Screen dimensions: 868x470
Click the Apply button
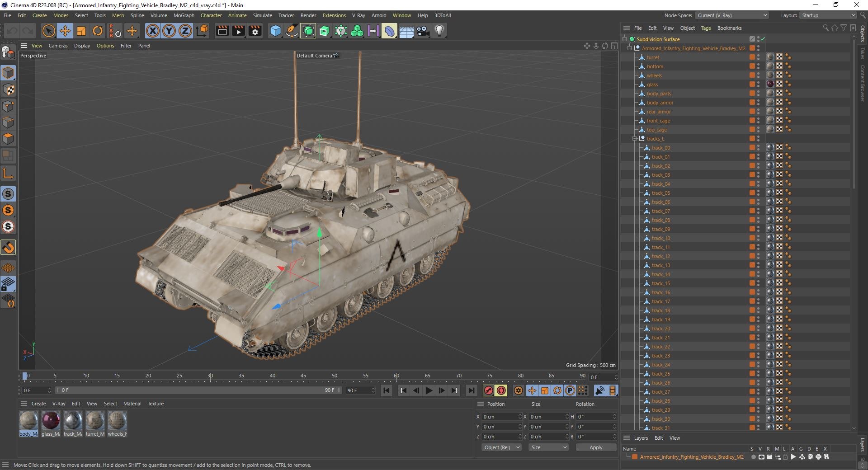coord(596,447)
